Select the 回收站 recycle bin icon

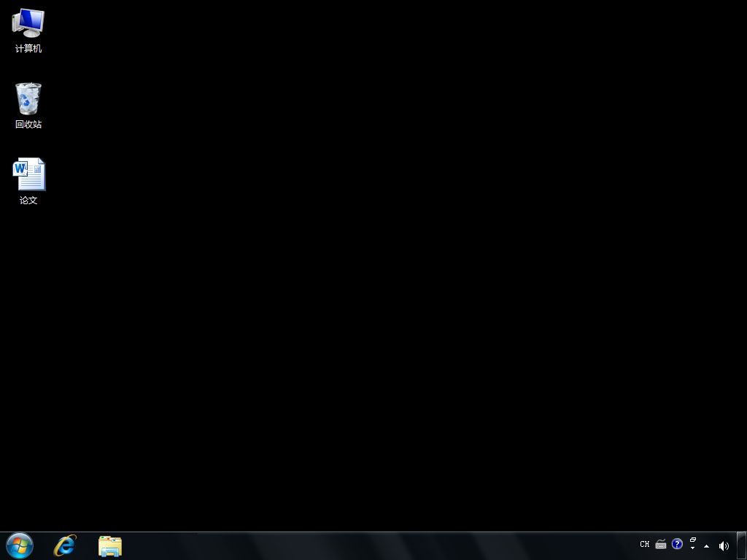28,106
